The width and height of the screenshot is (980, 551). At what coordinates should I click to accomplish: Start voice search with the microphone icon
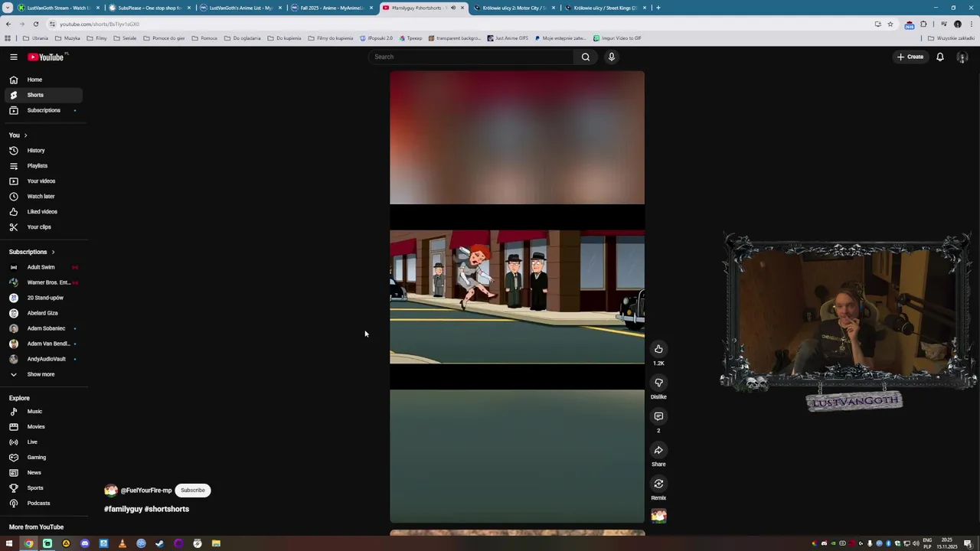tap(612, 57)
